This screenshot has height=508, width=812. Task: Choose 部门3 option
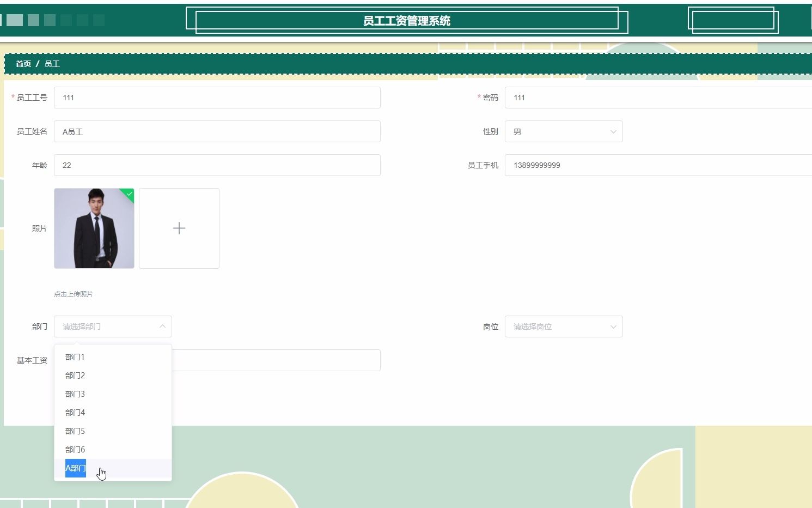[113, 394]
